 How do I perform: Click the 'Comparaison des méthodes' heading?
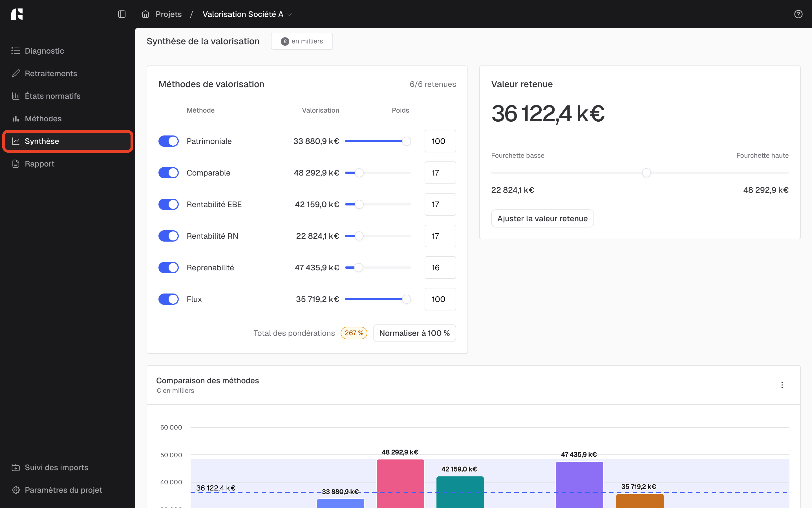click(207, 380)
